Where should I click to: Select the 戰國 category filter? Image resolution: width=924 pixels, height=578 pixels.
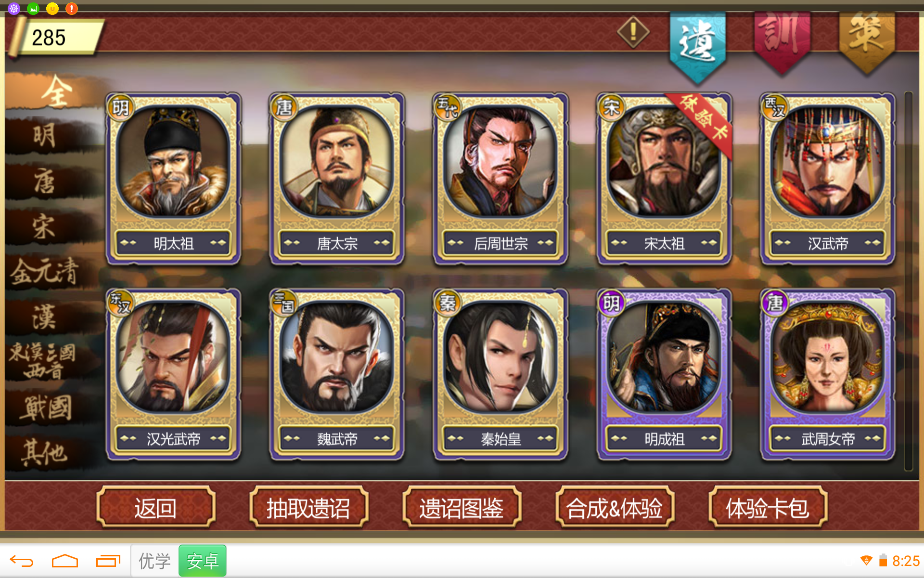pyautogui.click(x=46, y=407)
